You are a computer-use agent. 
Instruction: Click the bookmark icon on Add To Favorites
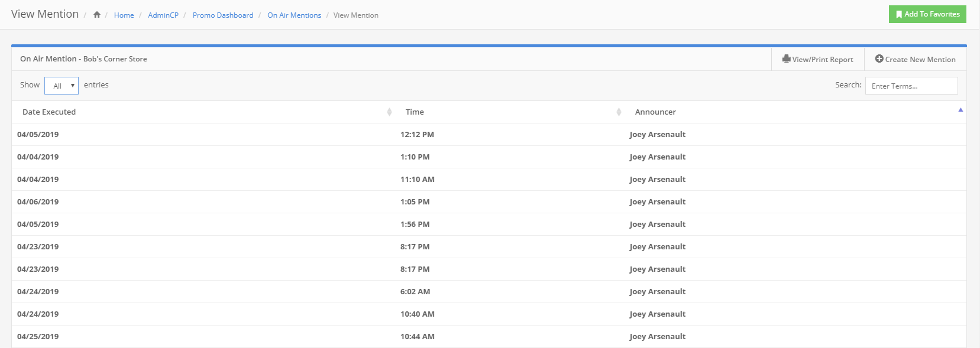click(899, 14)
